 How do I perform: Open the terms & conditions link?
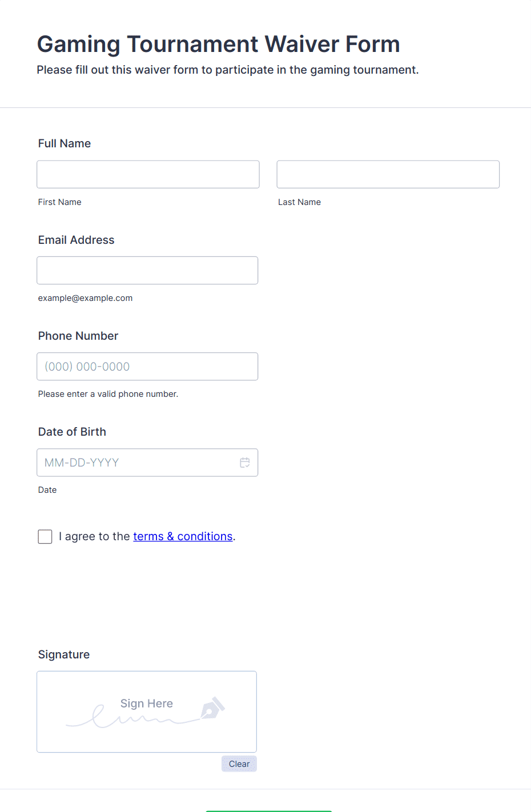183,537
